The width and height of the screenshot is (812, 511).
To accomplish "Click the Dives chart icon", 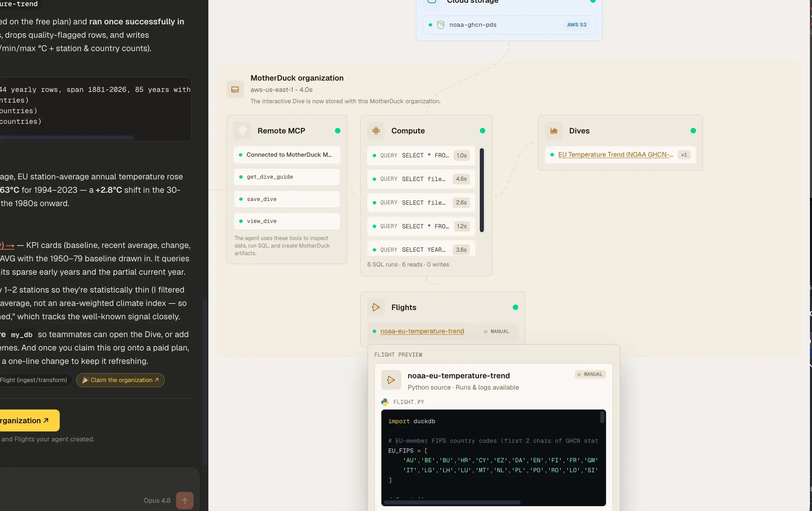I will pos(554,131).
